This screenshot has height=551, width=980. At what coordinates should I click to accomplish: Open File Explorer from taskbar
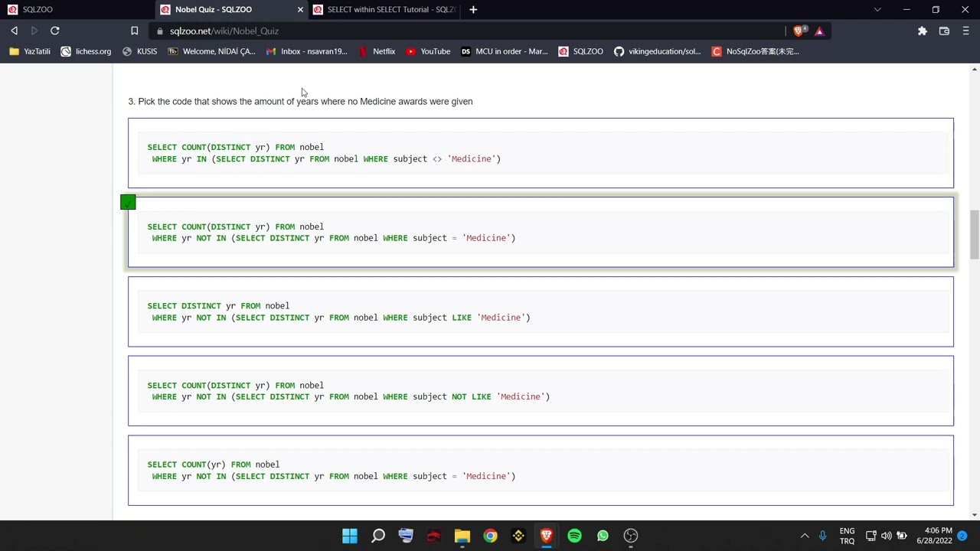[462, 536]
